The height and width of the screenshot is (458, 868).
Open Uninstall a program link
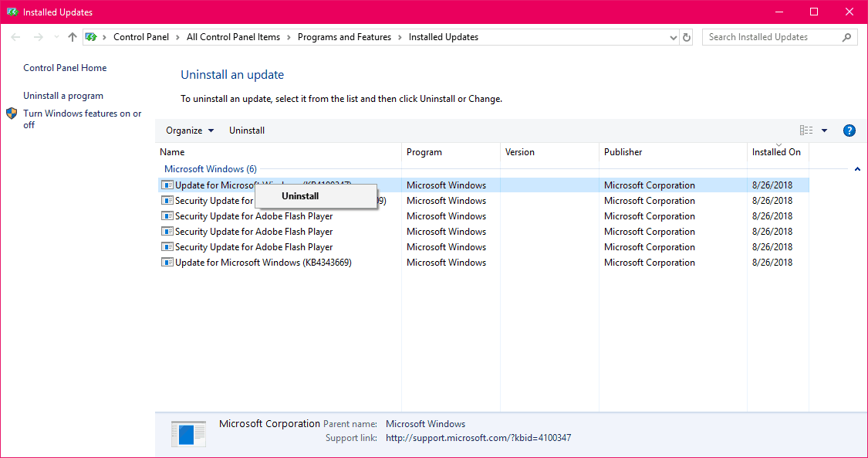[63, 96]
